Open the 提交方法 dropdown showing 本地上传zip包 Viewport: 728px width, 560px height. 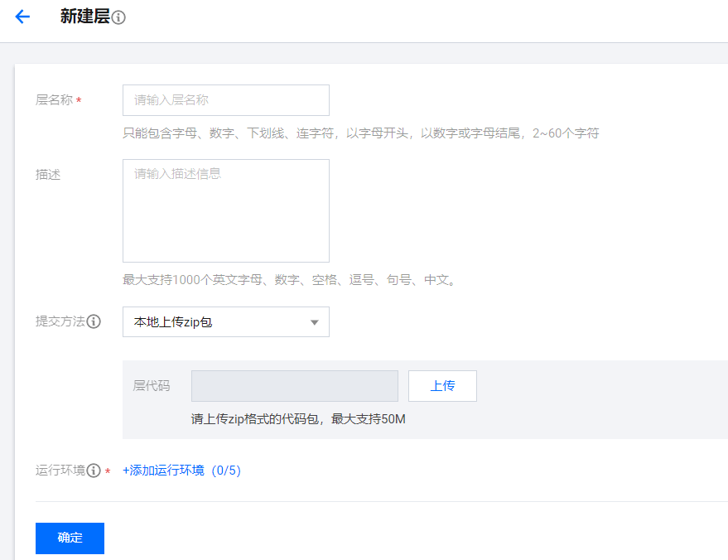pos(225,321)
